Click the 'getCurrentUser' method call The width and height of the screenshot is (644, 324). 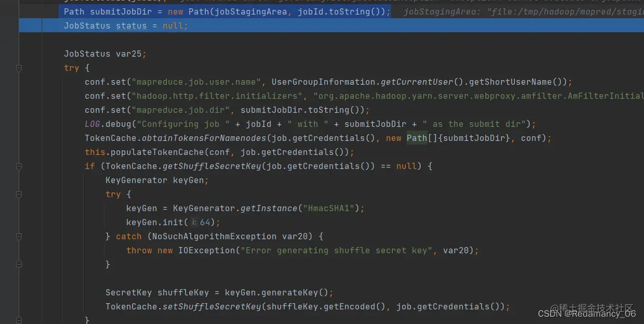tap(417, 82)
